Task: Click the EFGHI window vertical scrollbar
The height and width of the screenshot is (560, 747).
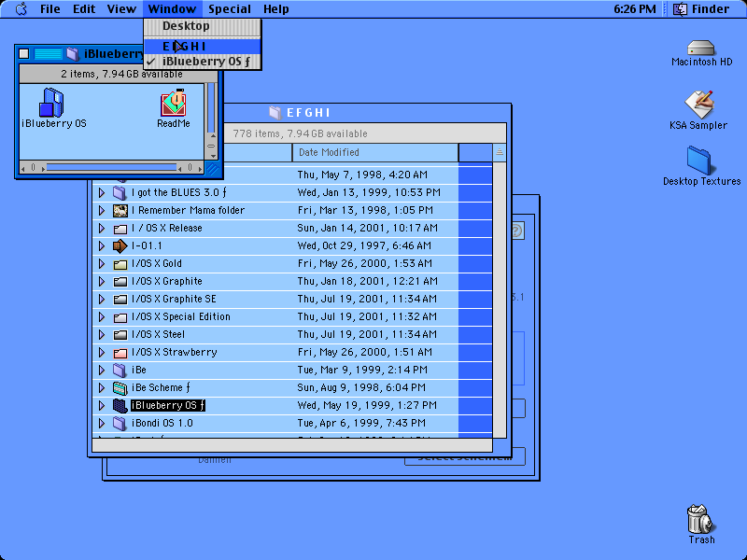Action: point(500,300)
